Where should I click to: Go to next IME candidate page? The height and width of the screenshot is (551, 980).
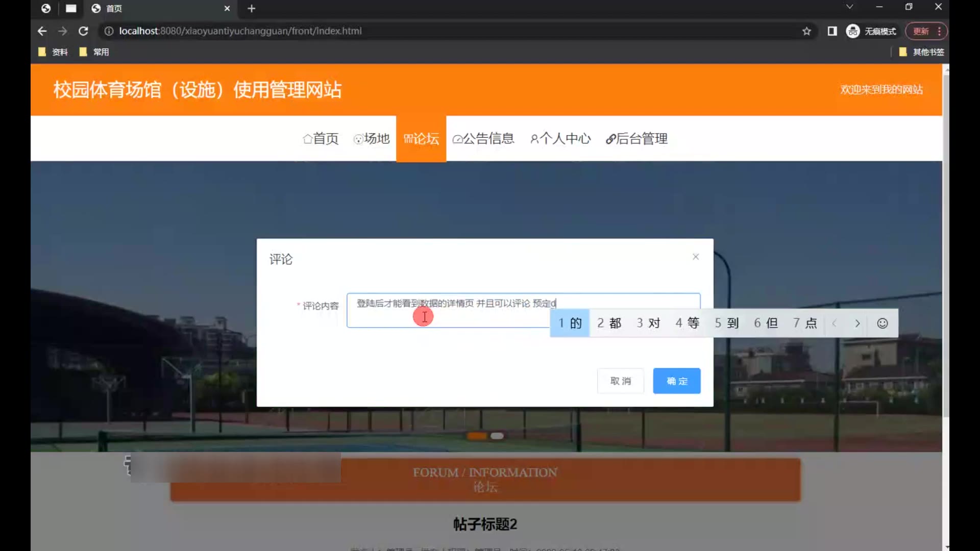click(x=857, y=323)
